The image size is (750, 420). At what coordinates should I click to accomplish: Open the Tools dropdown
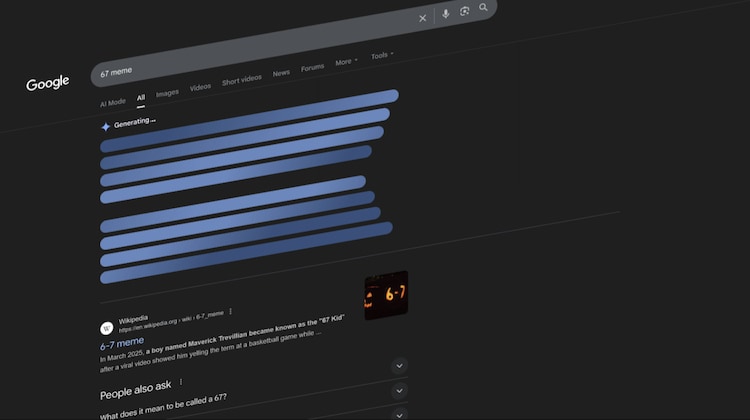(382, 55)
